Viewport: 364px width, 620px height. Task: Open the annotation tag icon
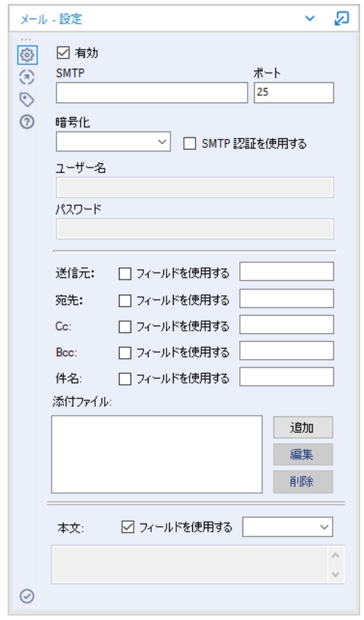27,100
